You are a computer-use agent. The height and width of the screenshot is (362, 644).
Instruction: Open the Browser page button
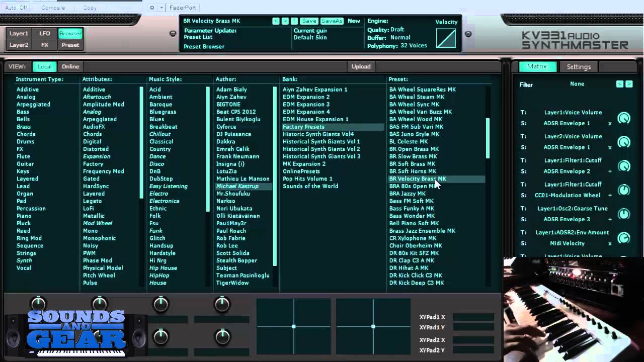[x=70, y=34]
